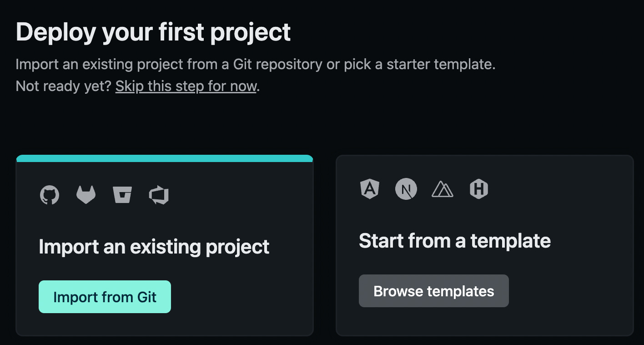Click the Import from Git button
The image size is (644, 345).
point(105,297)
